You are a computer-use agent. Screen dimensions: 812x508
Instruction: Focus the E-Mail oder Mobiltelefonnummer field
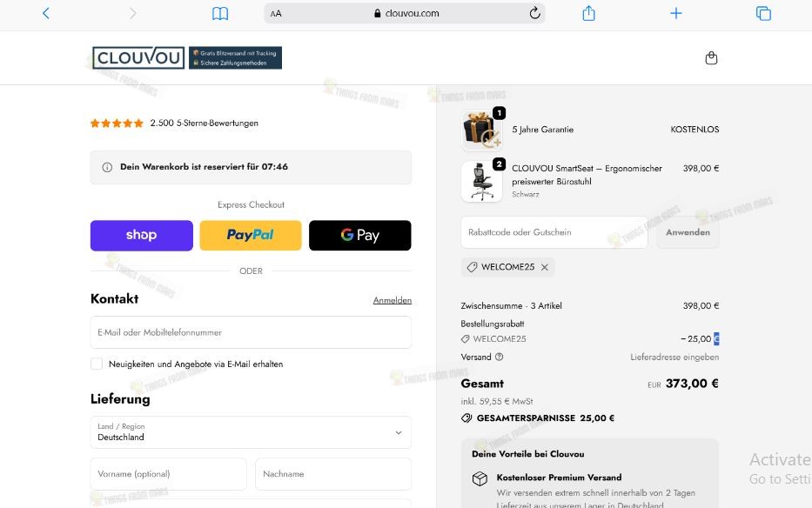[251, 332]
